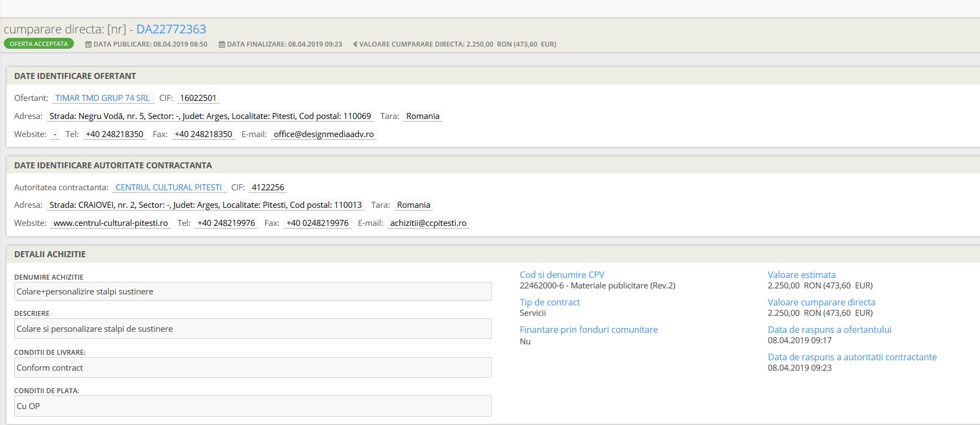The width and height of the screenshot is (980, 425).
Task: Click the authority CIF value 4122256
Action: point(268,188)
